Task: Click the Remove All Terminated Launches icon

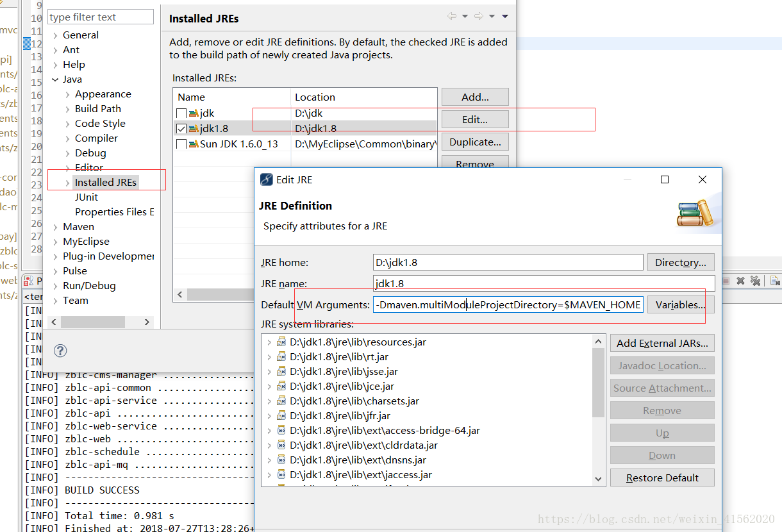Action: click(x=755, y=281)
